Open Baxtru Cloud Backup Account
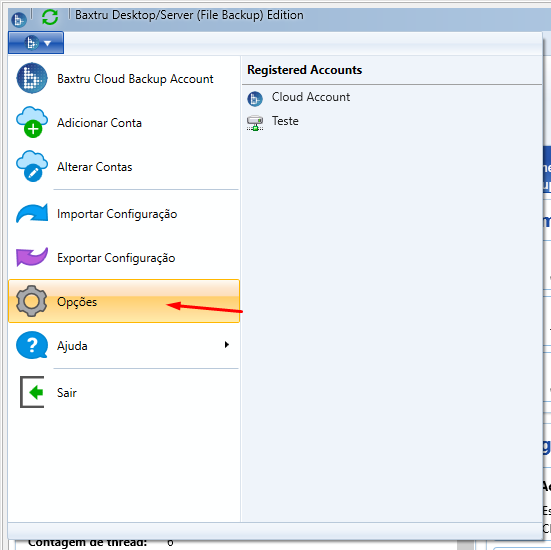 [124, 78]
